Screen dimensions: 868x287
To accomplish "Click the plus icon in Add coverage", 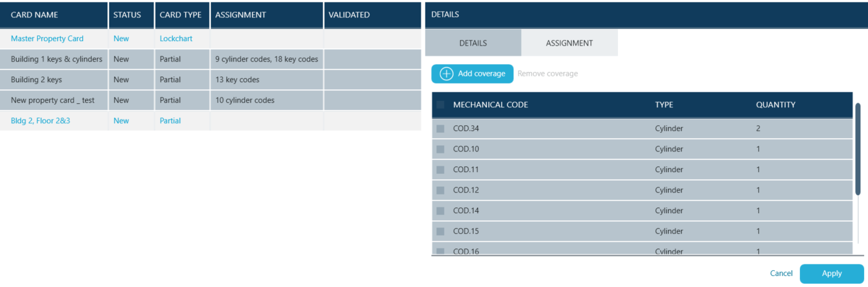I will (446, 74).
